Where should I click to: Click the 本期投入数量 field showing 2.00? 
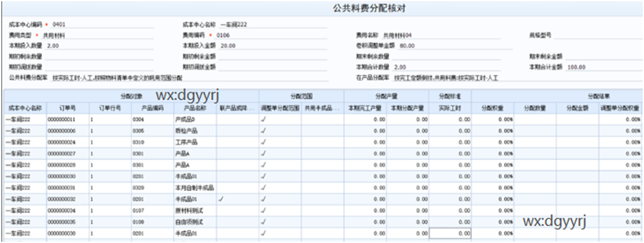100,46
